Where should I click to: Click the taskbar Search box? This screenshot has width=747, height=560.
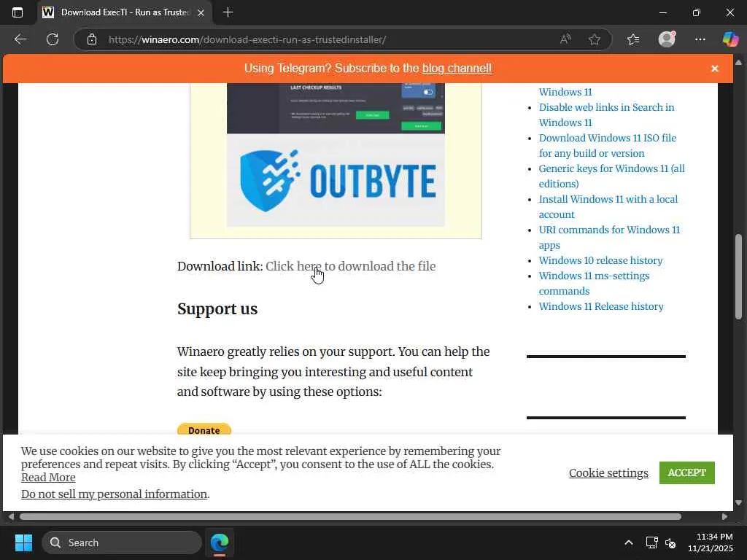point(122,542)
